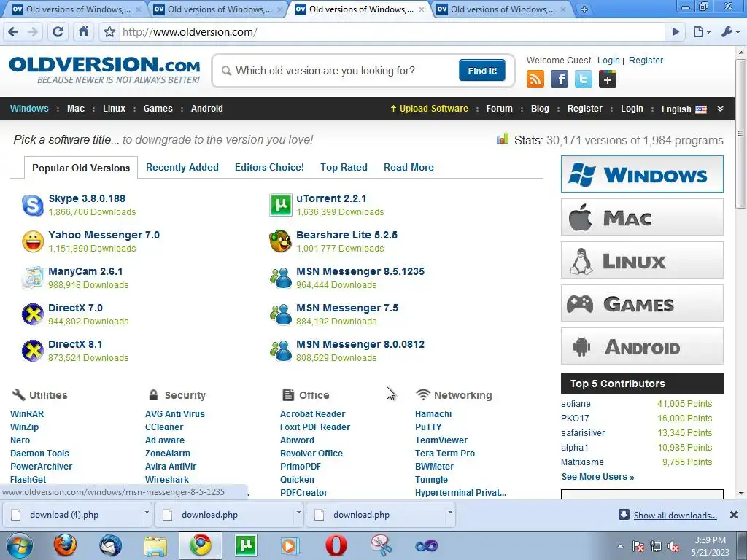Open the Mac menu in navigation bar
The image size is (747, 560).
click(76, 109)
